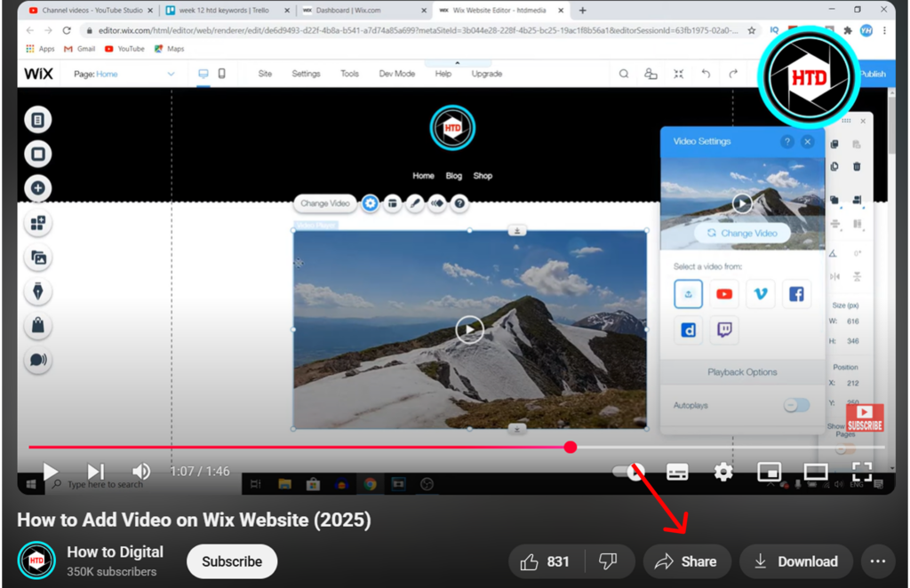Screen dimensions: 910x588
Task: Click the Blog link in site menu
Action: 454,176
